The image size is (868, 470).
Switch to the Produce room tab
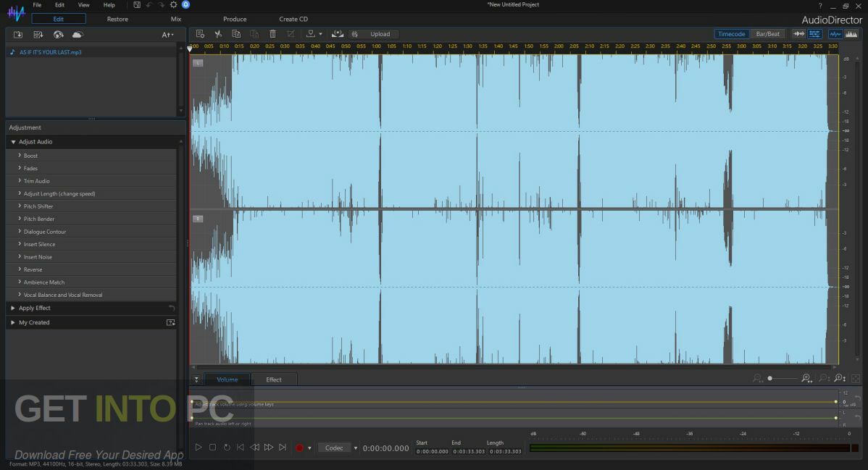click(x=235, y=19)
